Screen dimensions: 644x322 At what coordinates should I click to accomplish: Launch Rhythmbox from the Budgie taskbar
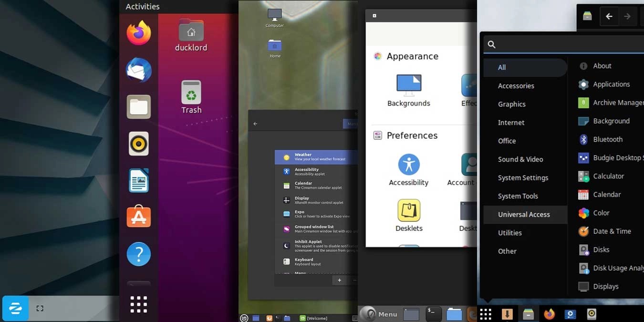[592, 314]
